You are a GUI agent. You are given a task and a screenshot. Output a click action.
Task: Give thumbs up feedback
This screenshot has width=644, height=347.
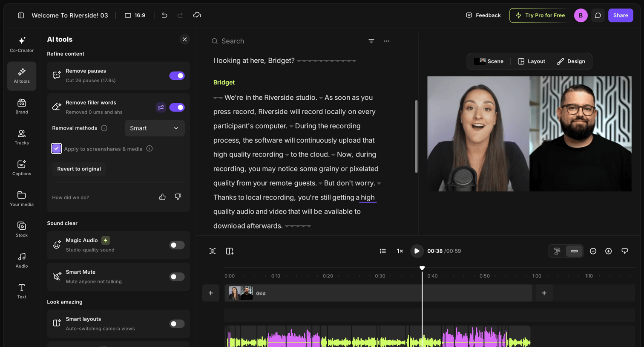[162, 197]
